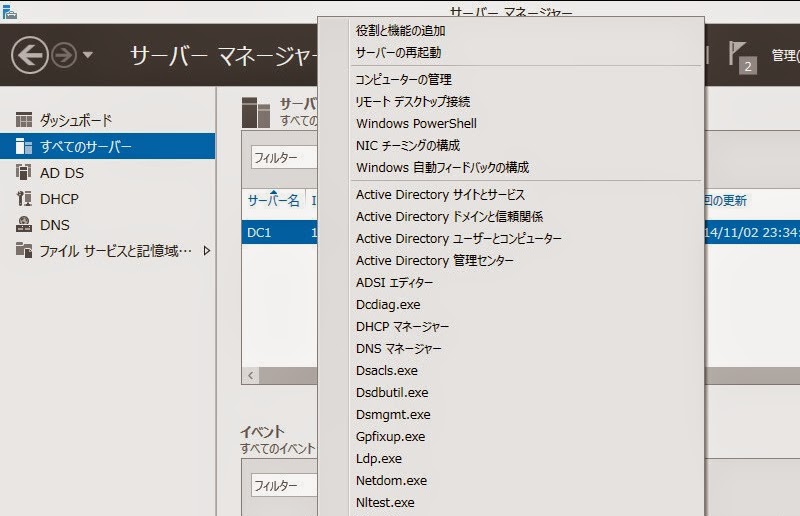Viewport: 800px width, 516px height.
Task: Click the Back navigation arrow button
Action: point(30,55)
